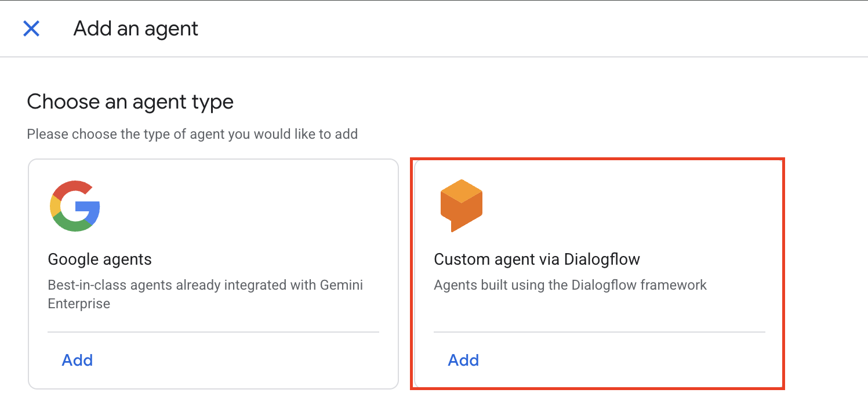Choose the Dialogflow card blank area

(638, 209)
